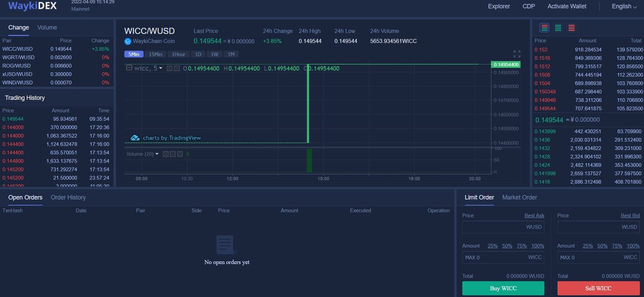Click the Best Ask link
The height and width of the screenshot is (297, 644).
point(534,215)
